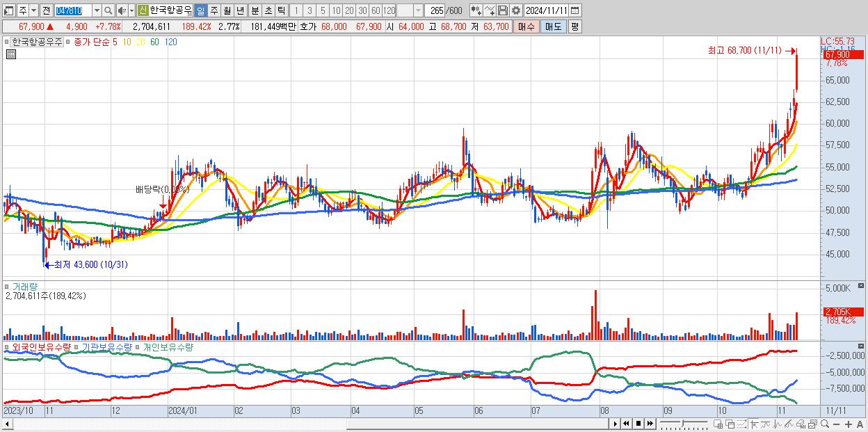This screenshot has width=868, height=432.
Task: Switch to the yearly 년 chart period
Action: point(240,10)
